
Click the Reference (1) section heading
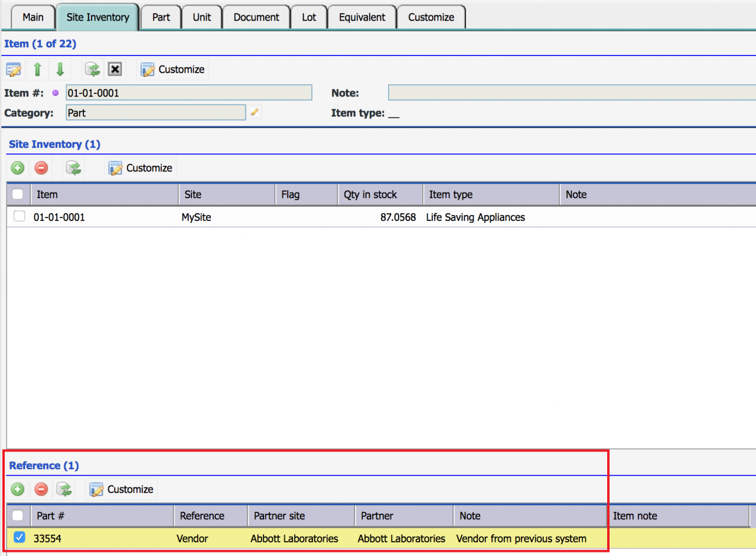tap(44, 466)
